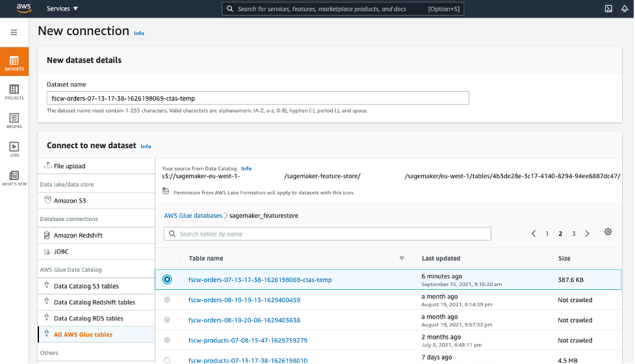The image size is (635, 364).
Task: Edit the Dataset name field
Action: click(x=257, y=98)
